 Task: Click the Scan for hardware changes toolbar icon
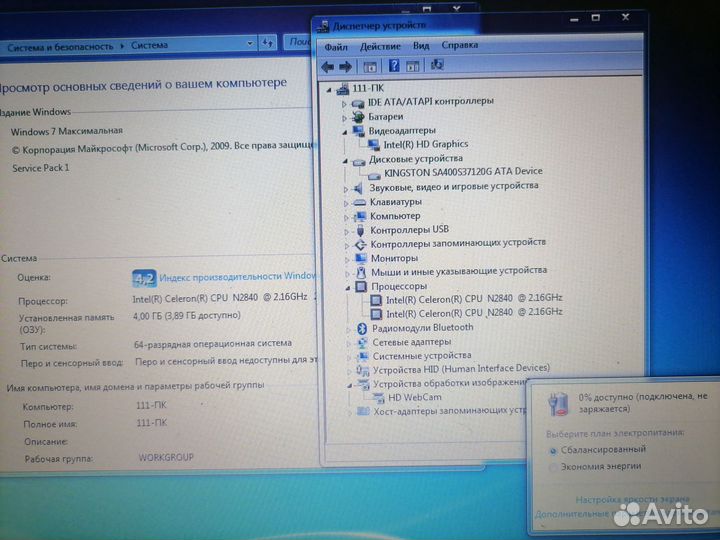pyautogui.click(x=437, y=65)
